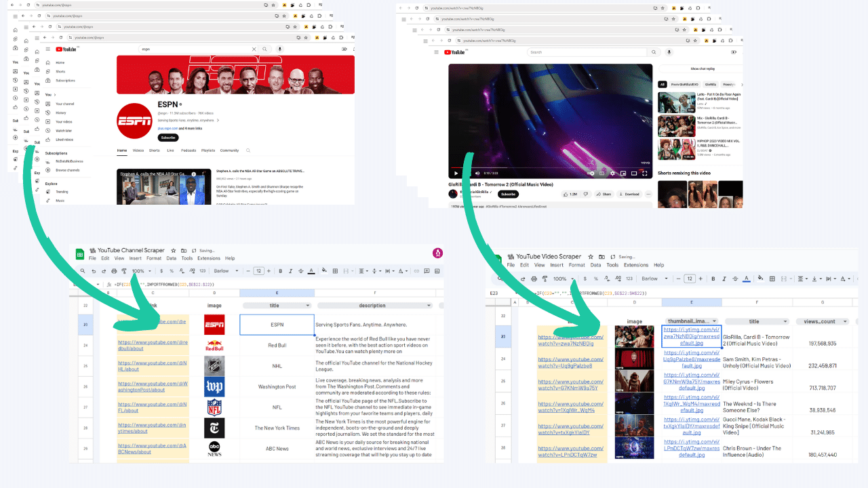Play the GloRilla music video

[456, 174]
